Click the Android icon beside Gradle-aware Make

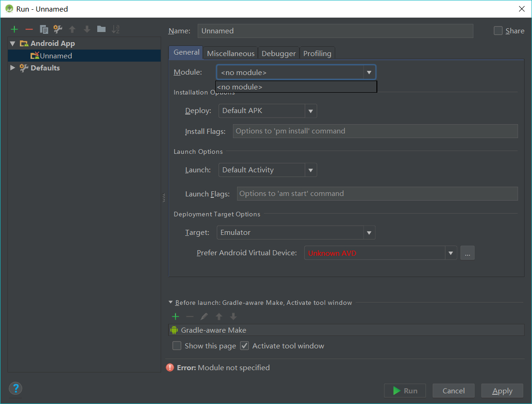pos(174,330)
